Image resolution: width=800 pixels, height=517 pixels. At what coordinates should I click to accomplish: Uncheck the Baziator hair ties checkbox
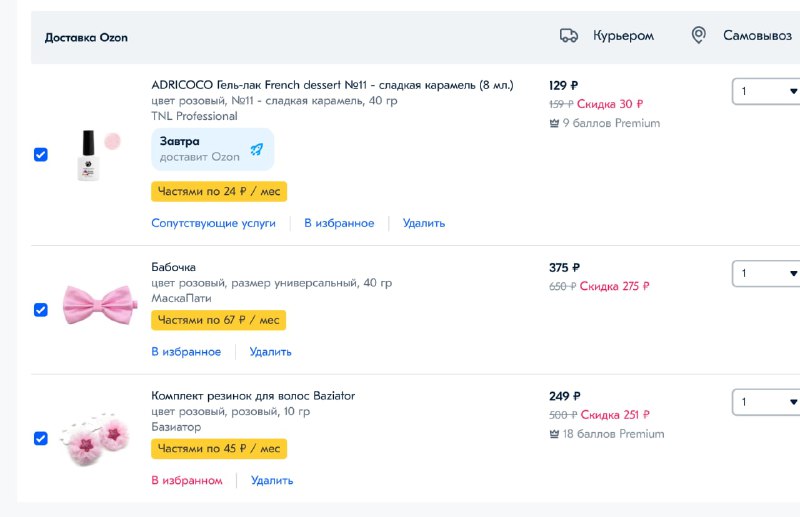[x=41, y=438]
